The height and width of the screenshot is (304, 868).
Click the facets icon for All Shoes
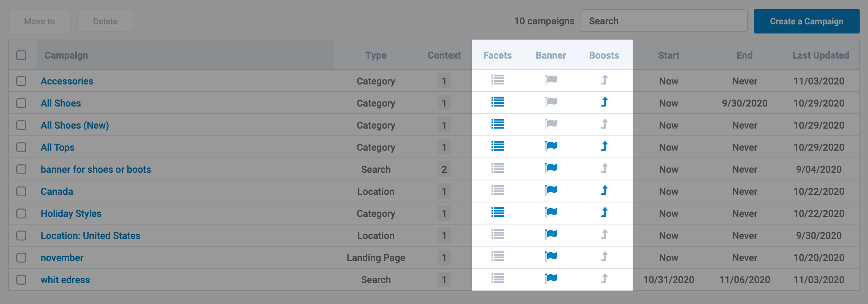click(497, 102)
